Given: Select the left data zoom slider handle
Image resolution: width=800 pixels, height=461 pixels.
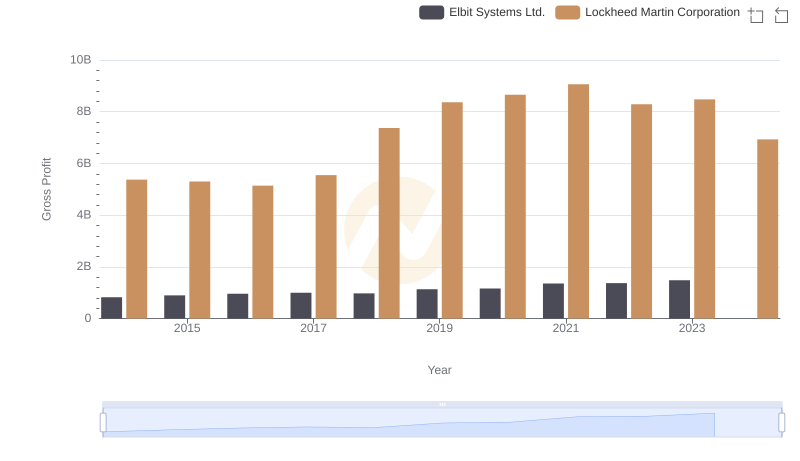Looking at the screenshot, I should tap(103, 423).
